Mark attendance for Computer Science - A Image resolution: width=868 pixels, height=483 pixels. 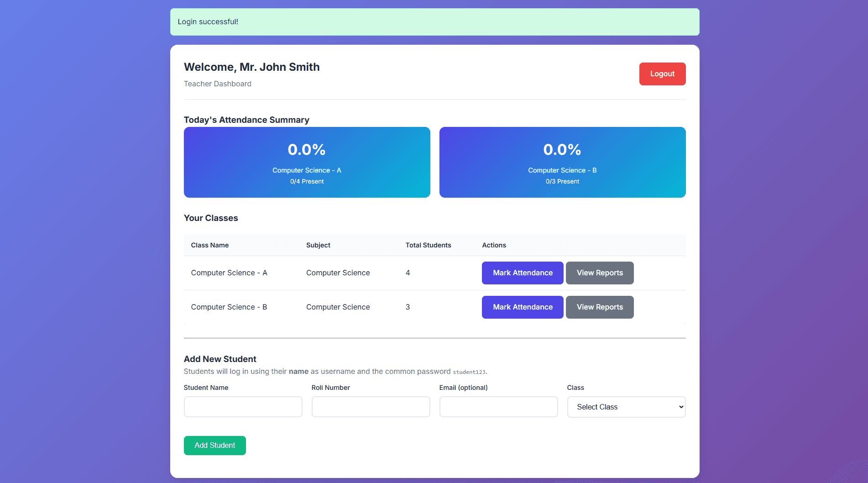click(x=522, y=273)
